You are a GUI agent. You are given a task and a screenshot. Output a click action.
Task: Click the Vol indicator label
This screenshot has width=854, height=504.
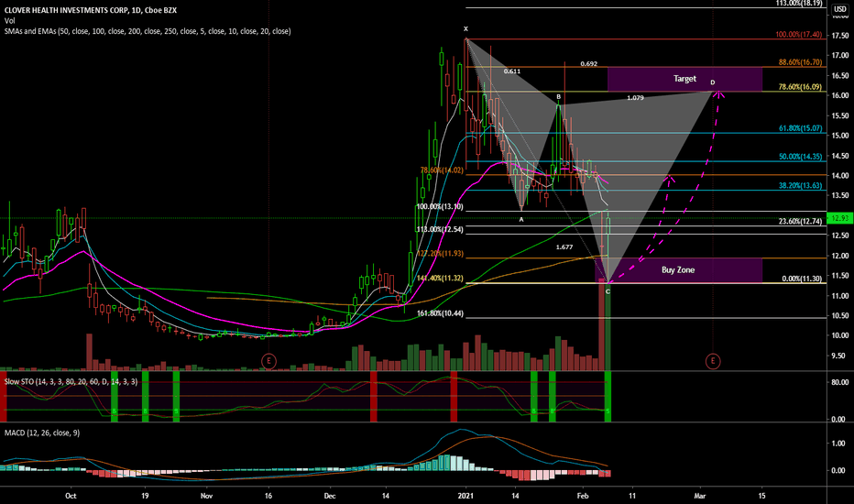pos(10,21)
